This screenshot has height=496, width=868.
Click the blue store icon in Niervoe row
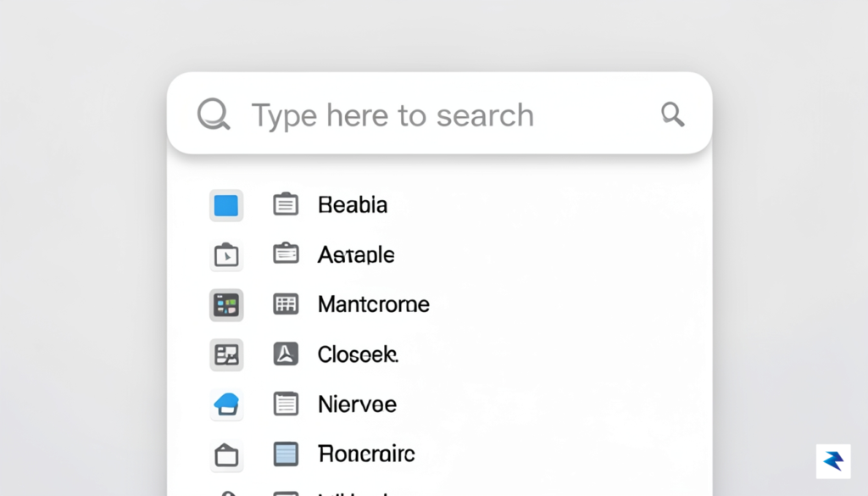pos(226,404)
